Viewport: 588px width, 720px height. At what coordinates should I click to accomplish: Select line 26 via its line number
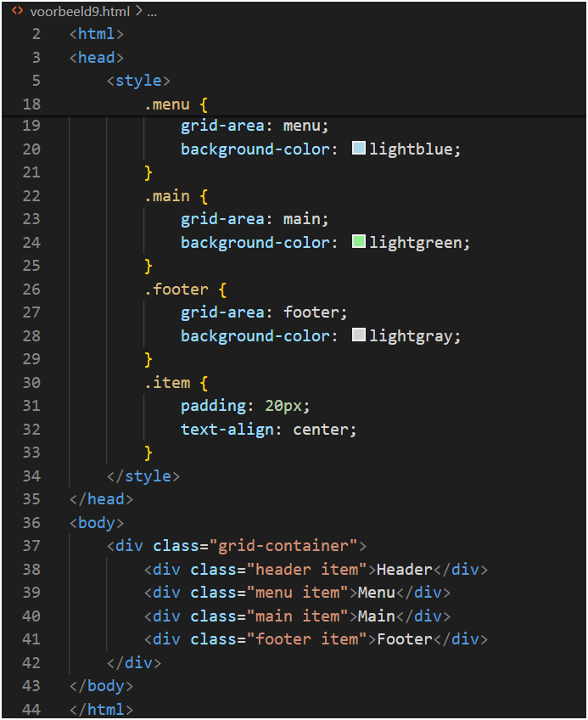(x=31, y=289)
